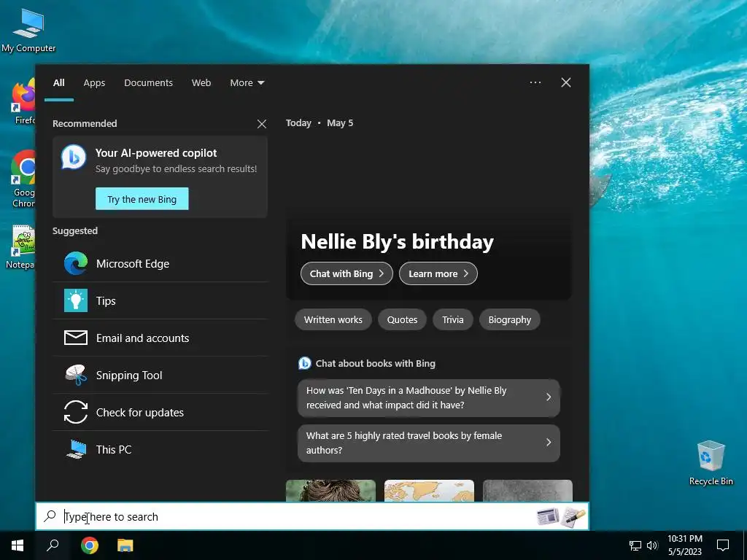
Task: Click Check for updates refresh icon
Action: pyautogui.click(x=76, y=413)
